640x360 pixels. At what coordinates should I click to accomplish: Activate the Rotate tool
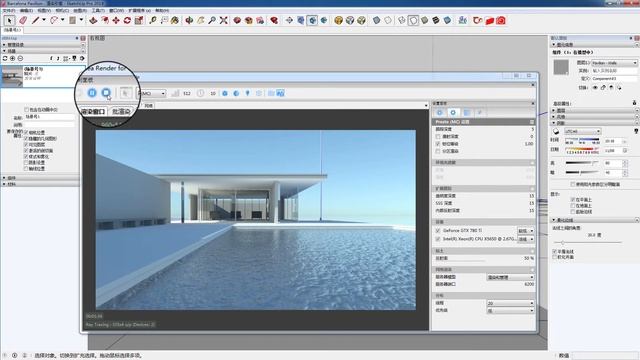point(127,20)
